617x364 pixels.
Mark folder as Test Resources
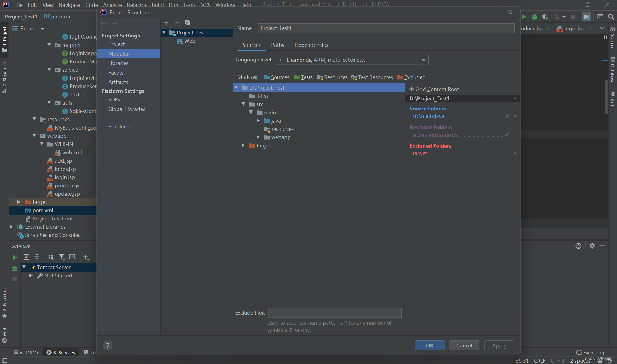[372, 77]
